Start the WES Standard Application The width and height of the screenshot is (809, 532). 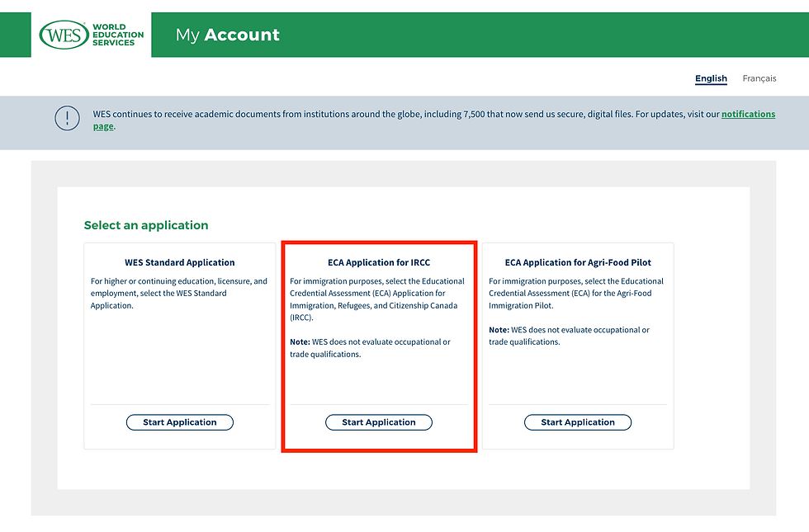click(180, 422)
